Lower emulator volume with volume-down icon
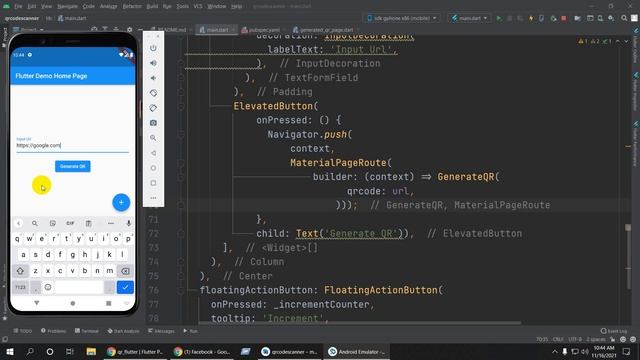This screenshot has height=360, width=640. coord(153,78)
